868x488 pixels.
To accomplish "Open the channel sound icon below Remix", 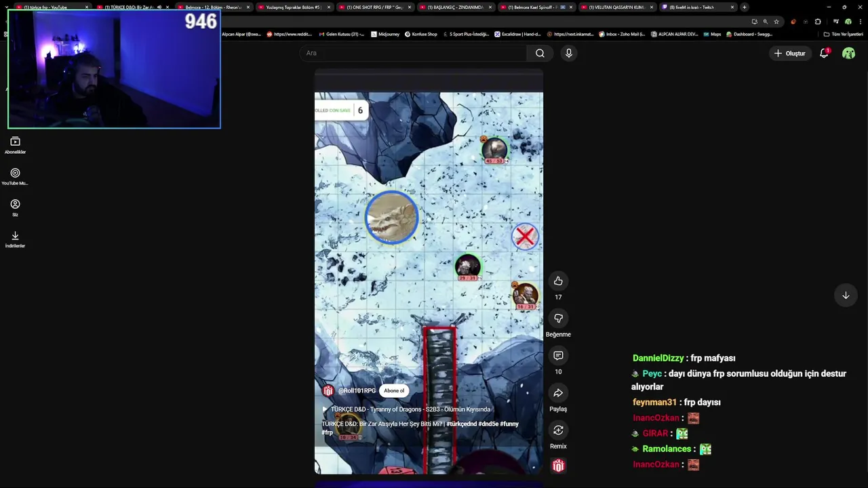I will pos(558,466).
